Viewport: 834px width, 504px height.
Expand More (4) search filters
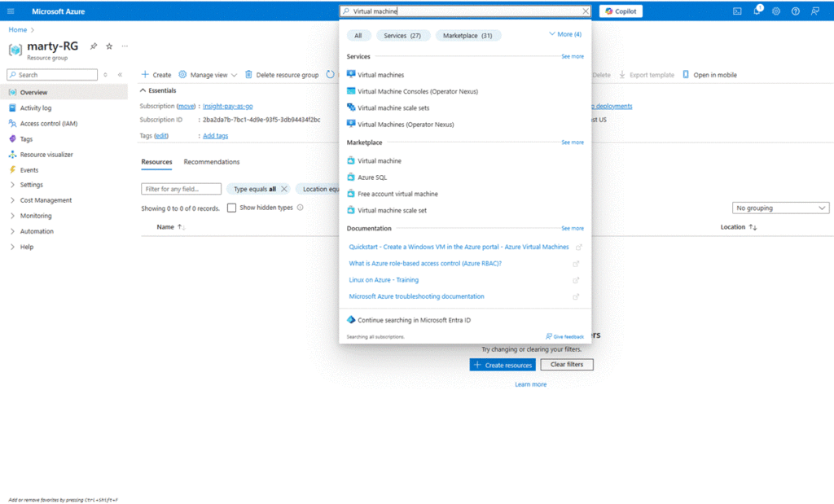tap(565, 35)
